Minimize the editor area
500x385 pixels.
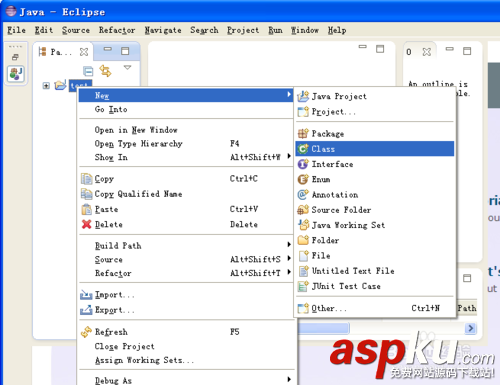click(x=362, y=47)
